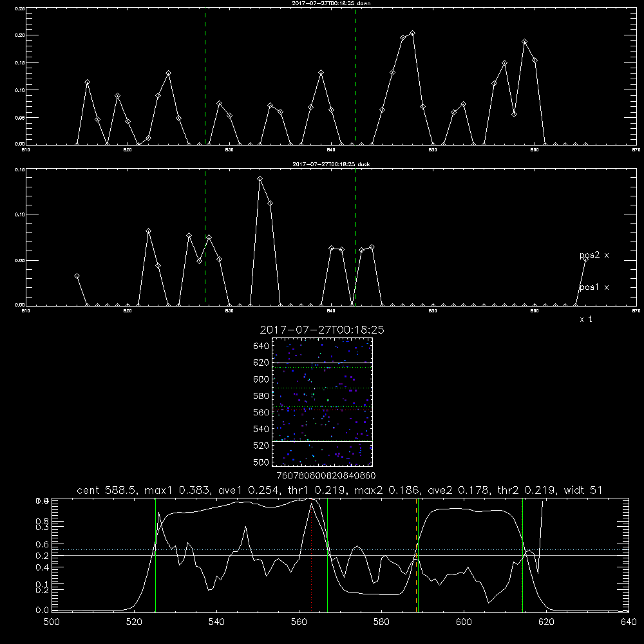This screenshot has height=644, width=644.
Task: Click the "640" x-axis label of the bottom profile plot
Action: 629,622
